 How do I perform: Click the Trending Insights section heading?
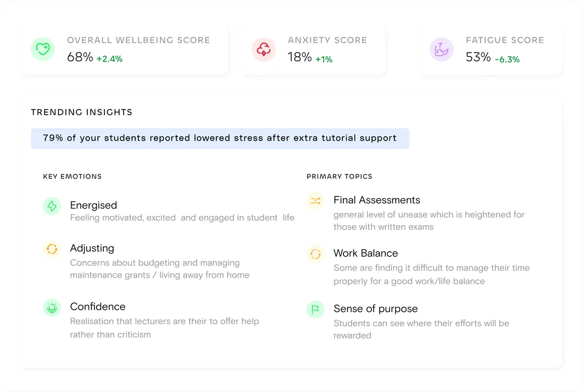(x=82, y=112)
